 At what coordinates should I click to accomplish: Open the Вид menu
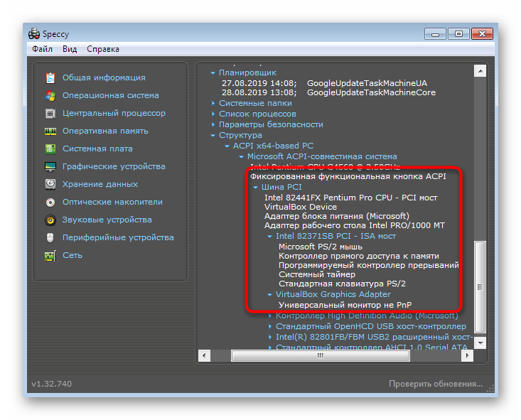point(70,49)
